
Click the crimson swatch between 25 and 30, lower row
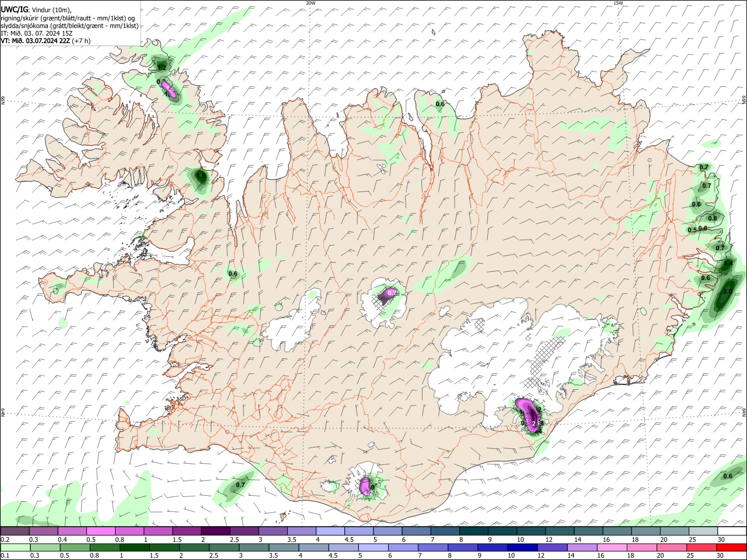(702, 548)
